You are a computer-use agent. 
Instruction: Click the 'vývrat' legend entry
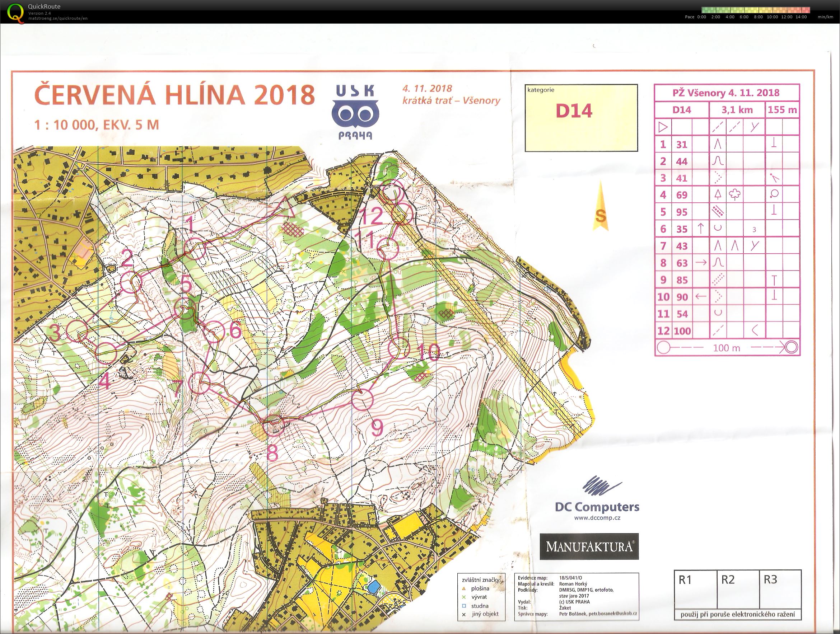click(x=479, y=597)
